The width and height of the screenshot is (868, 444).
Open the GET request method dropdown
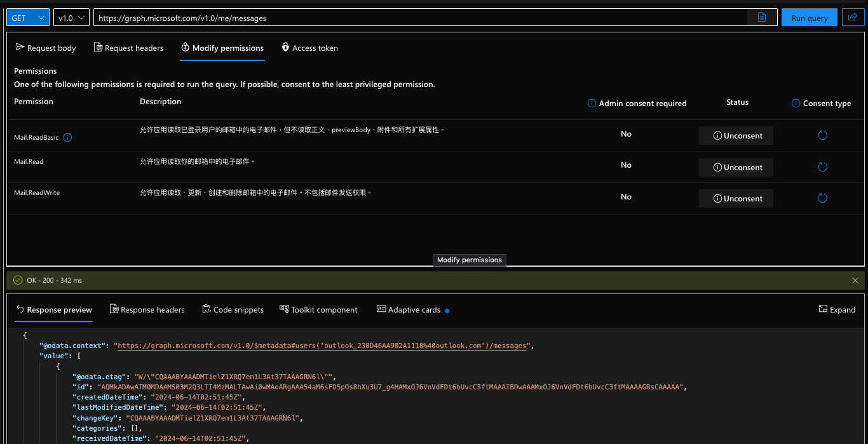pyautogui.click(x=28, y=17)
